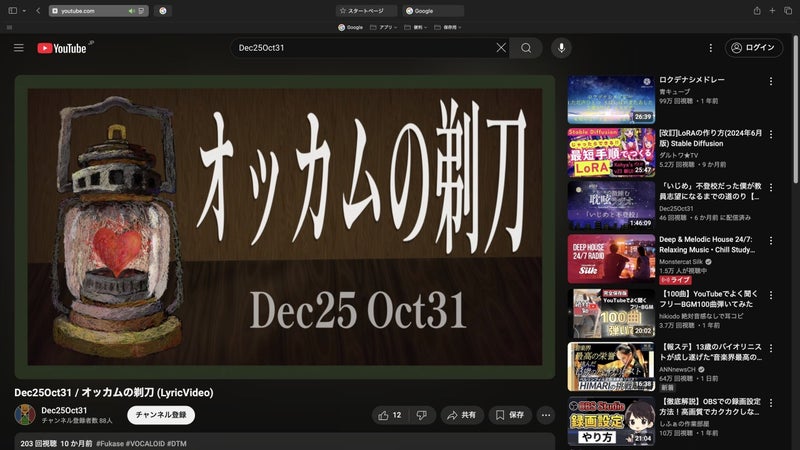Screen dimensions: 800x450
Task: Open options menu for ロクデナシメドレー video
Action: (x=770, y=81)
